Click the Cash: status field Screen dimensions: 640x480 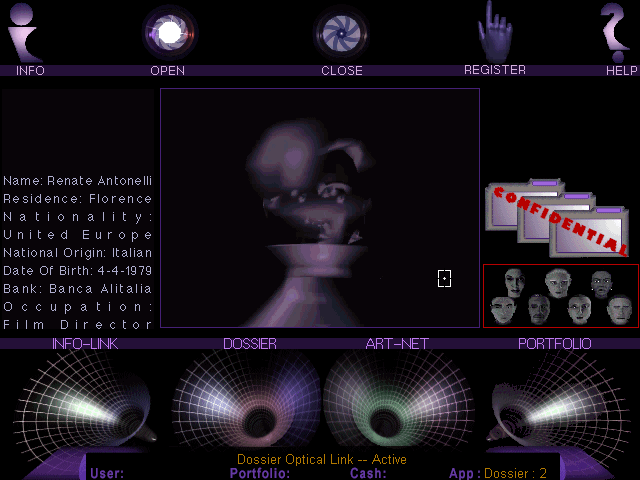[x=368, y=473]
